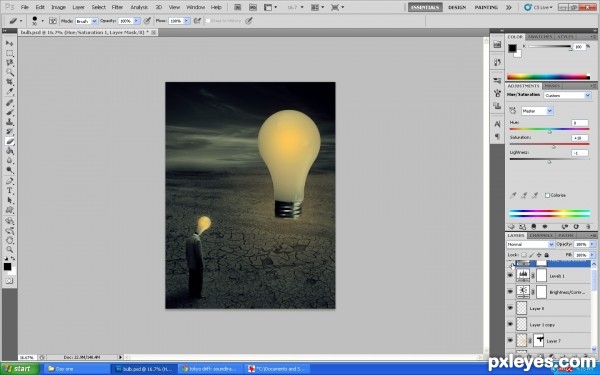
Task: Select the Crop tool
Action: tap(10, 82)
